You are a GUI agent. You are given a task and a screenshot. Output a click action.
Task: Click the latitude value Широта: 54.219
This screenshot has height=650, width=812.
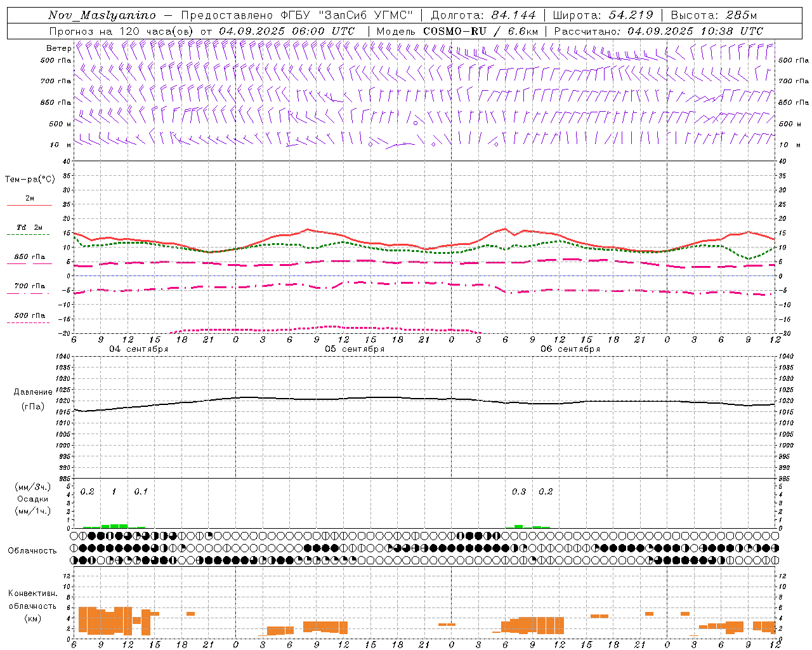[603, 15]
